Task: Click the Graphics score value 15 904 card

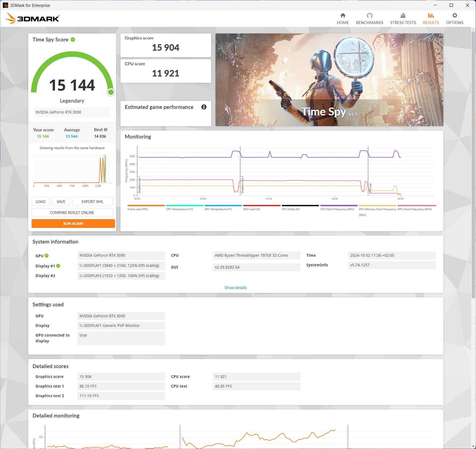Action: 166,45
